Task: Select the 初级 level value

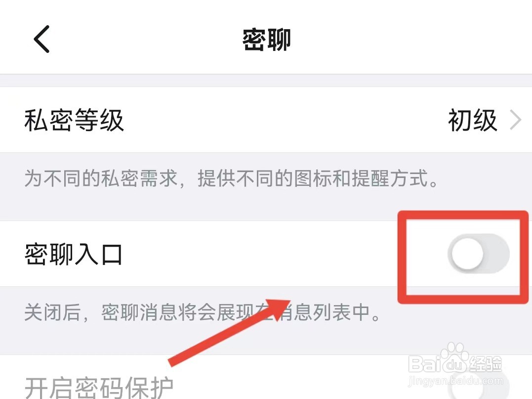Action: [472, 120]
